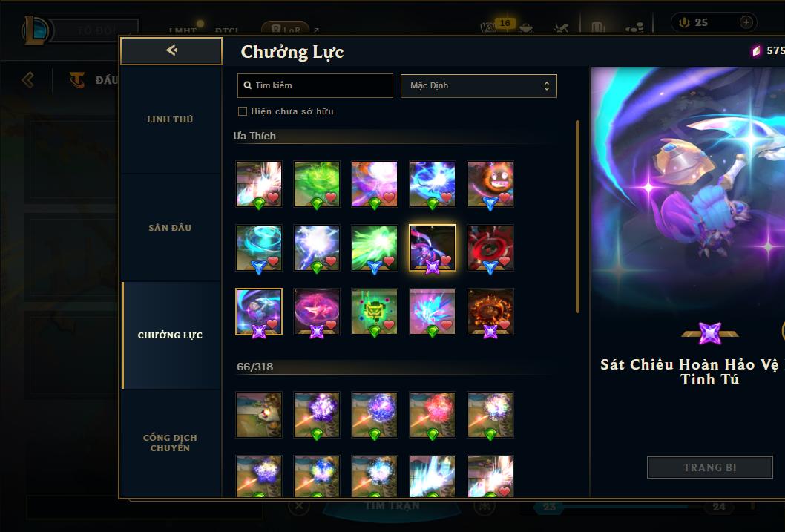Screen dimensions: 785x532
Task: Click the magnifier icon in the search box
Action: (247, 85)
